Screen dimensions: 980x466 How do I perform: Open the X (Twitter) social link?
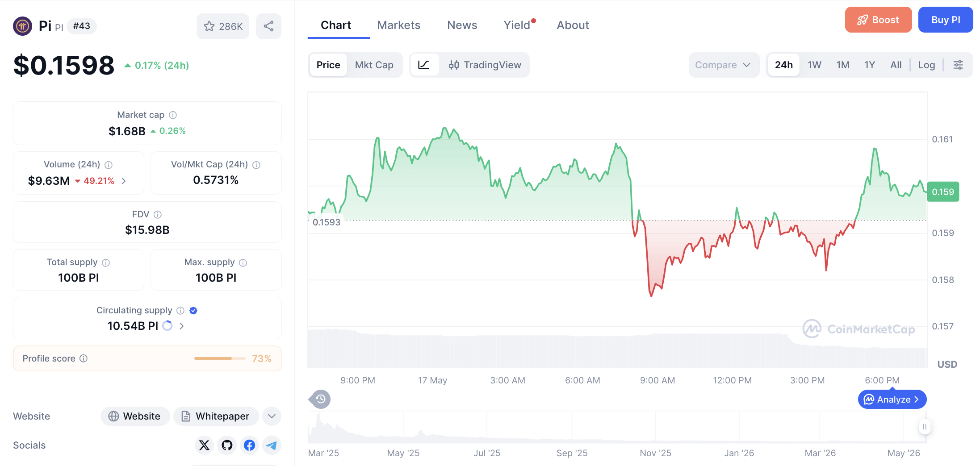coord(204,445)
